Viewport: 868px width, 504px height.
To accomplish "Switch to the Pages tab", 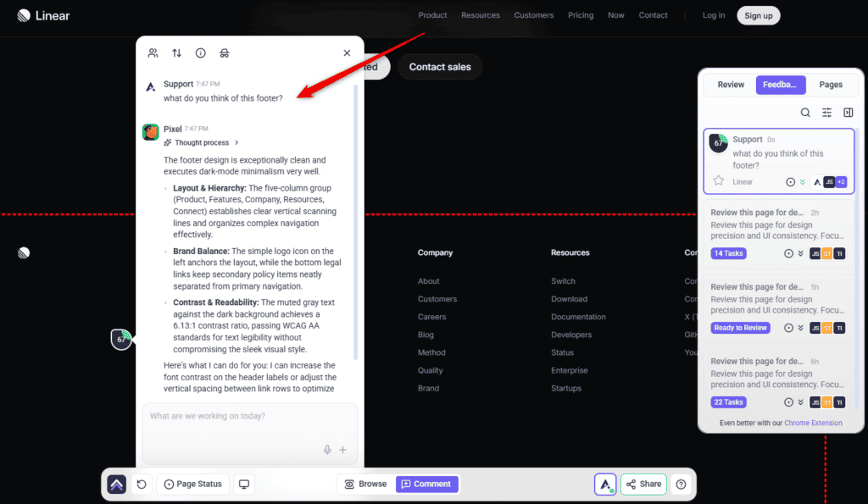I will click(831, 85).
